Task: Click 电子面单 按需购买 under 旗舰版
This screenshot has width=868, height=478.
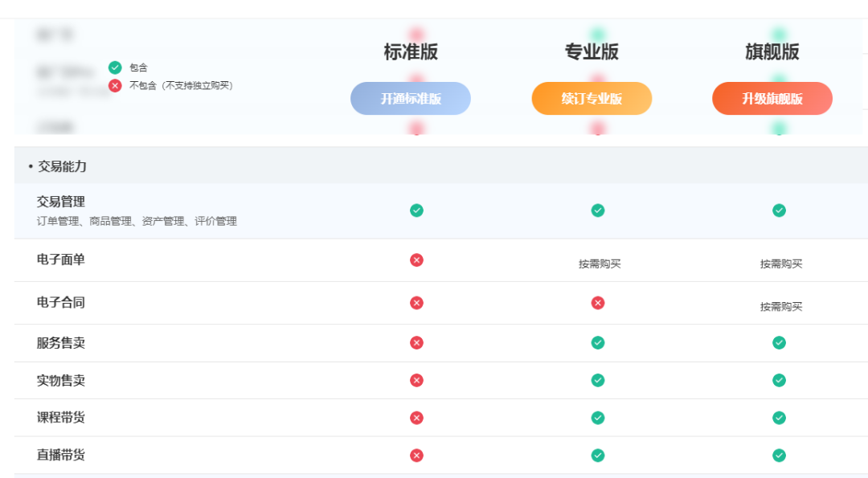Action: click(781, 264)
